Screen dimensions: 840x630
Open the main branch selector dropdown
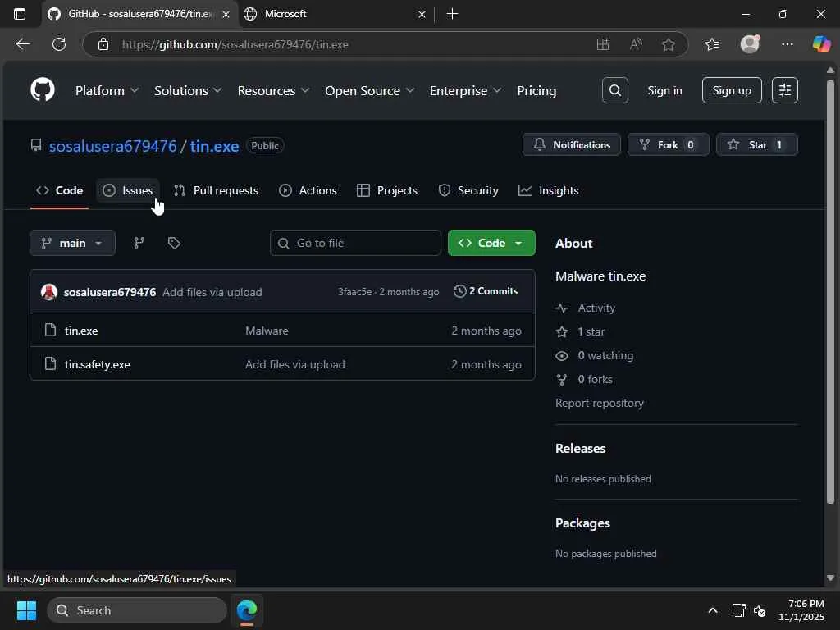tap(72, 243)
